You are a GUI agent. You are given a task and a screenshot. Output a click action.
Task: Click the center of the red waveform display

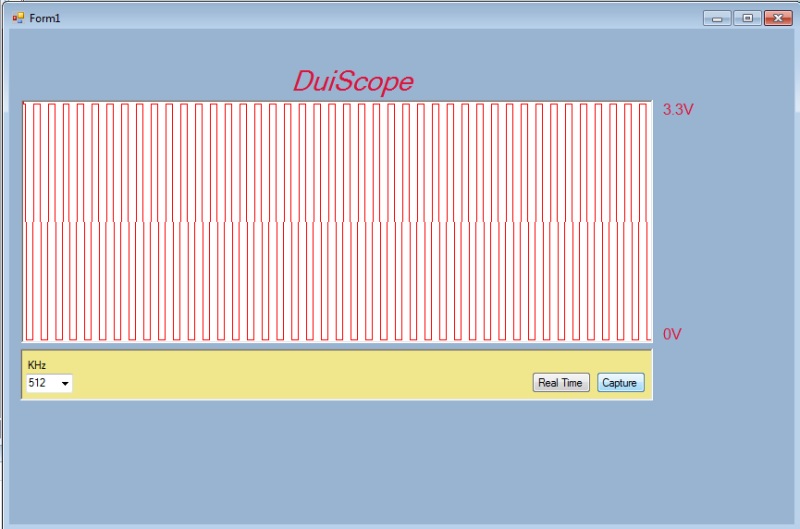pyautogui.click(x=337, y=221)
